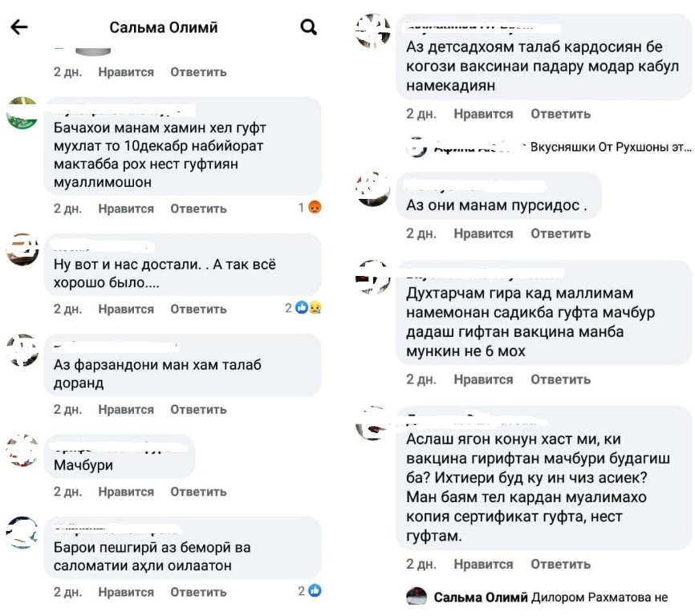695x616 pixels.
Task: Open avatar beside 'Аз фарзандони ман' comment
Action: (22, 351)
